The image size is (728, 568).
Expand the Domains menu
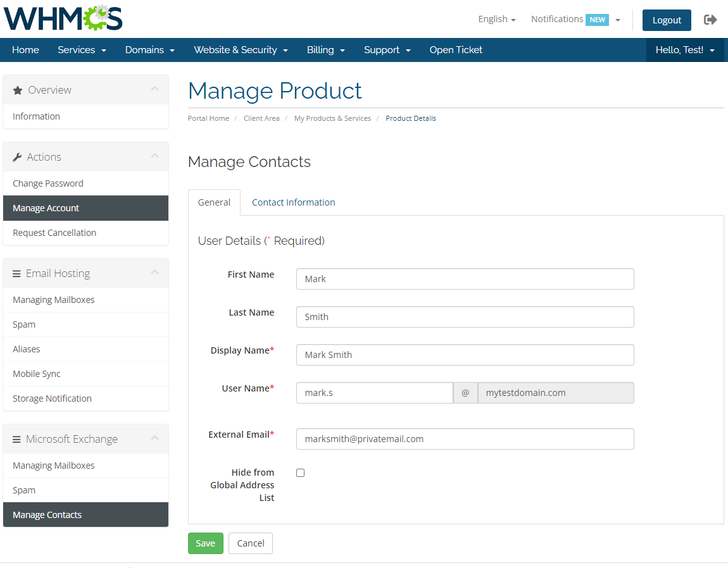150,50
